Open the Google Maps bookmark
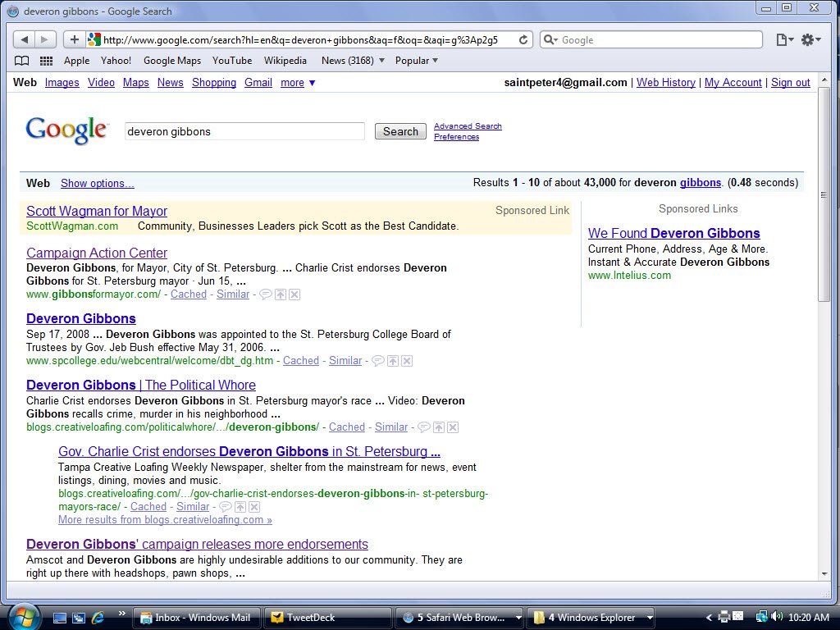The image size is (840, 630). click(172, 61)
